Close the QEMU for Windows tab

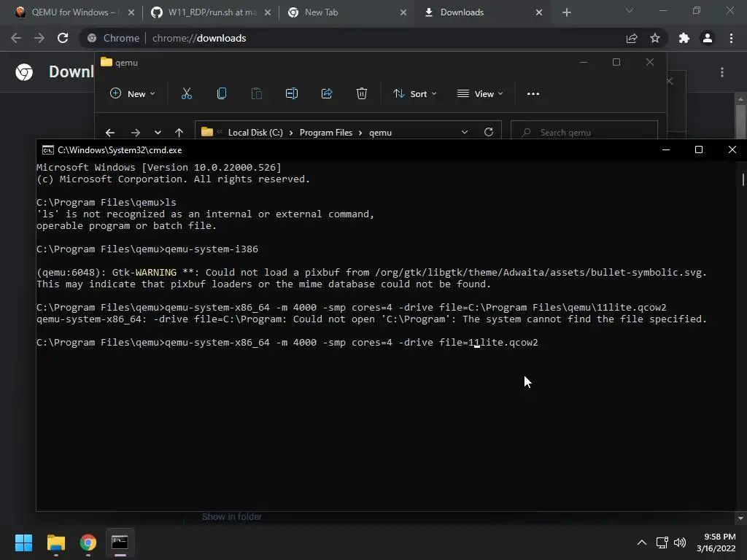(131, 12)
